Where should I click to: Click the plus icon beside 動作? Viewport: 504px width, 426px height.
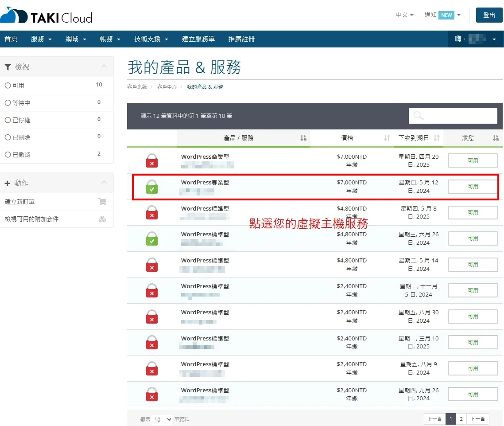(8, 183)
